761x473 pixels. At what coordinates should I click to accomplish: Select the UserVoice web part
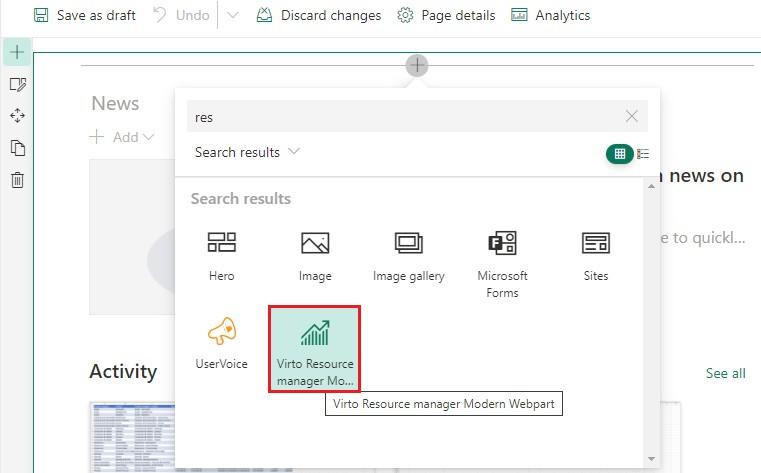(x=222, y=343)
